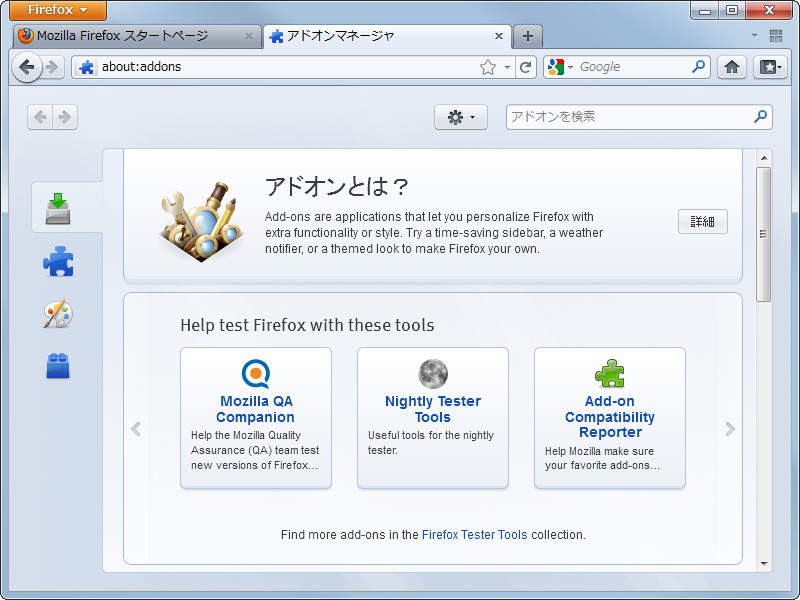Click the green puzzle Compatibility Reporter icon

[610, 373]
